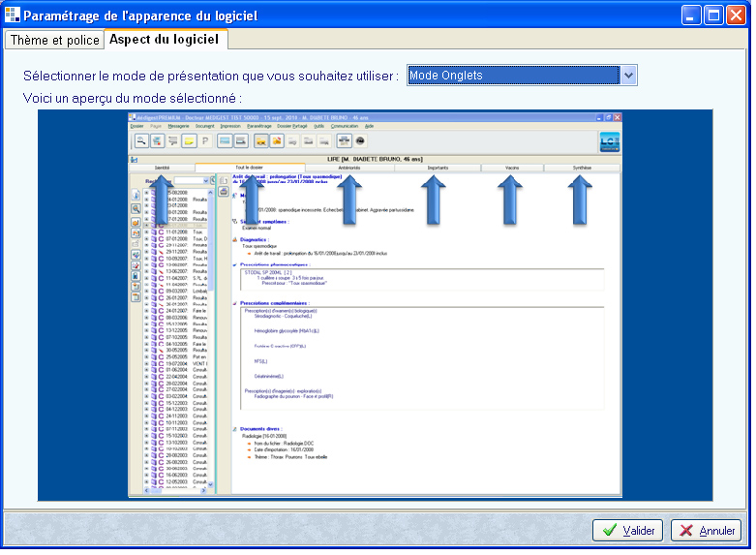756x555 pixels.
Task: Click the yellow folder toolbar icon in preview
Action: coord(190,141)
